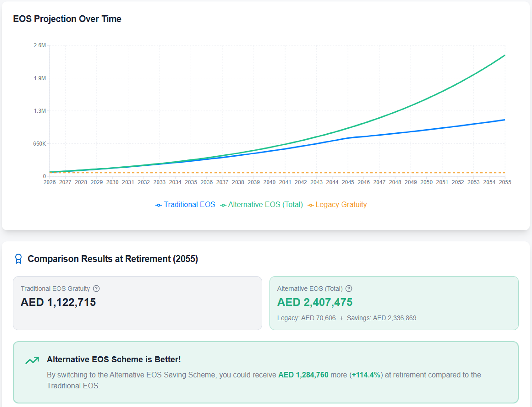Click the 2.6M y-axis label
The width and height of the screenshot is (532, 407).
click(39, 45)
